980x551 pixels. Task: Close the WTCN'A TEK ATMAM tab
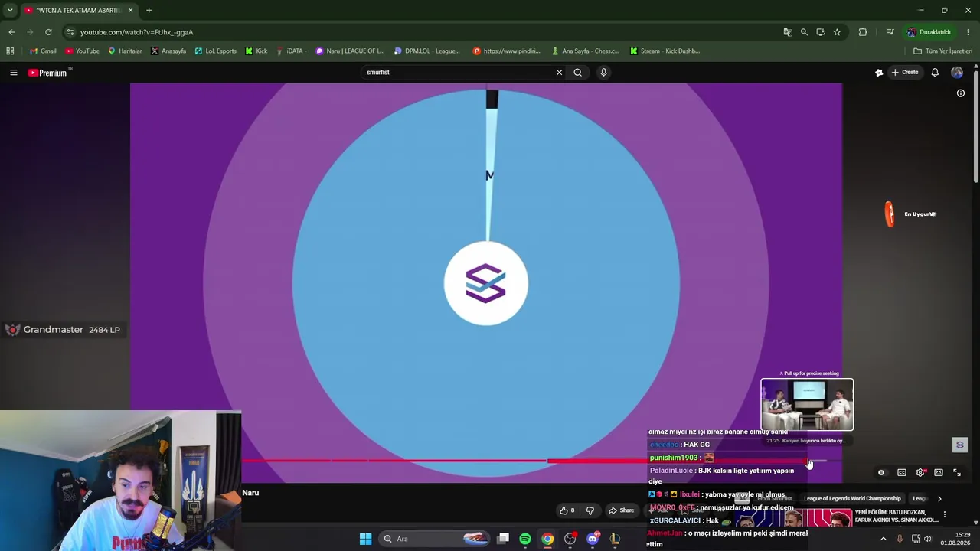pyautogui.click(x=130, y=11)
